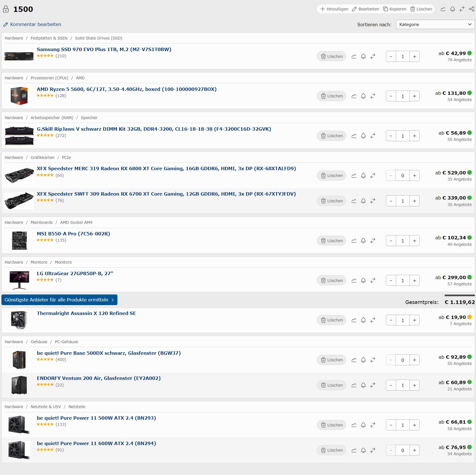Set price alert for AMD Ryzen 5 5600
Viewport: 476px width, 475px height.
pyautogui.click(x=363, y=96)
